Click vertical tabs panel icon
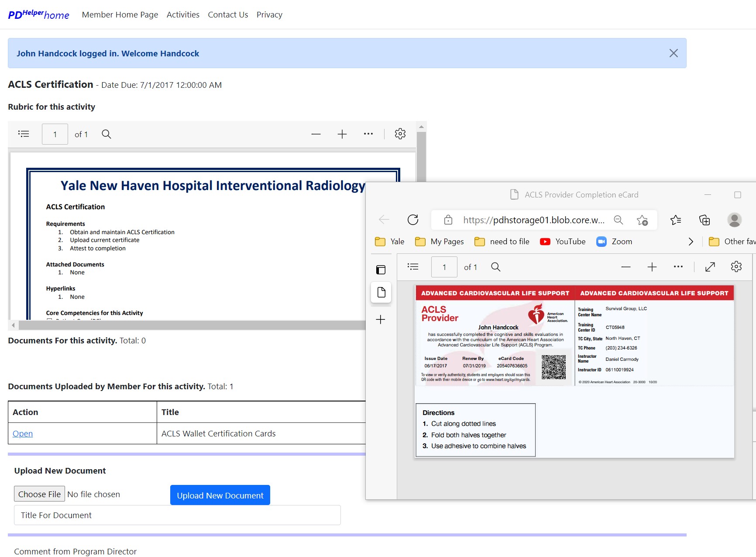This screenshot has height=557, width=756. pos(381,270)
